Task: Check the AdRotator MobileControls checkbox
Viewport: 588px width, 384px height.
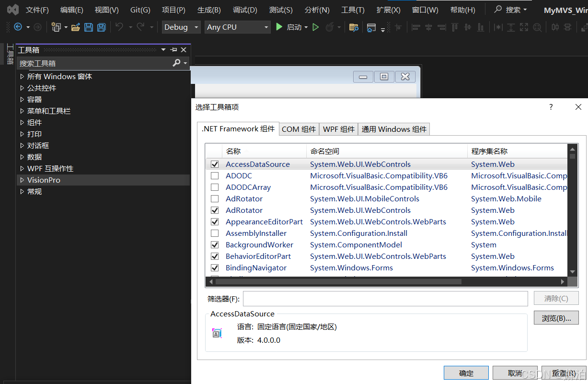Action: (215, 199)
